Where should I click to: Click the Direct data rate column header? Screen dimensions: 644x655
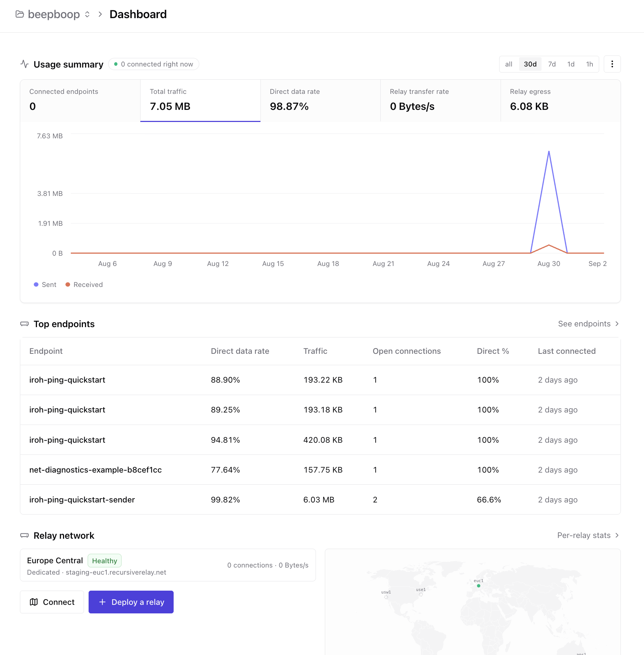[x=240, y=351]
